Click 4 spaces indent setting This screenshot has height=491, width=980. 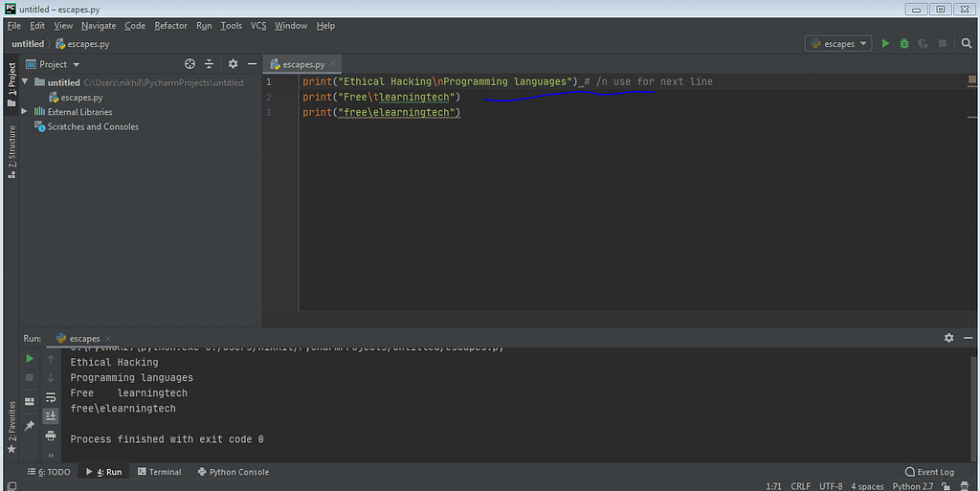click(x=867, y=486)
